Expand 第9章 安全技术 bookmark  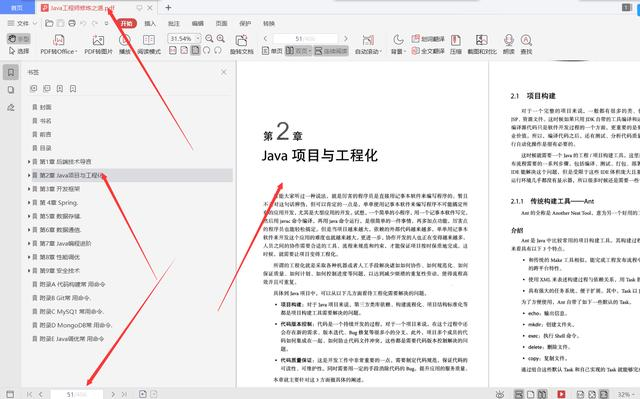pyautogui.click(x=29, y=270)
